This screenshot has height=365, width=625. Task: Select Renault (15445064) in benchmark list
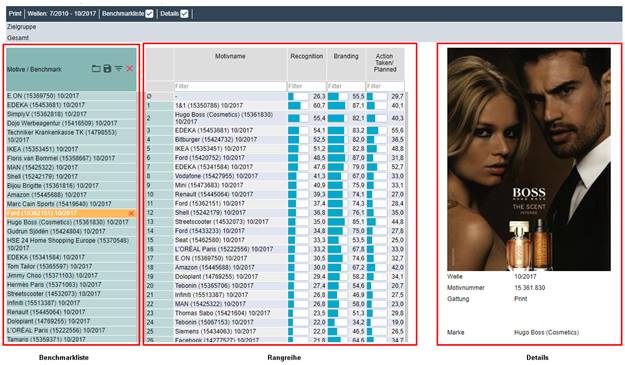pyautogui.click(x=71, y=312)
